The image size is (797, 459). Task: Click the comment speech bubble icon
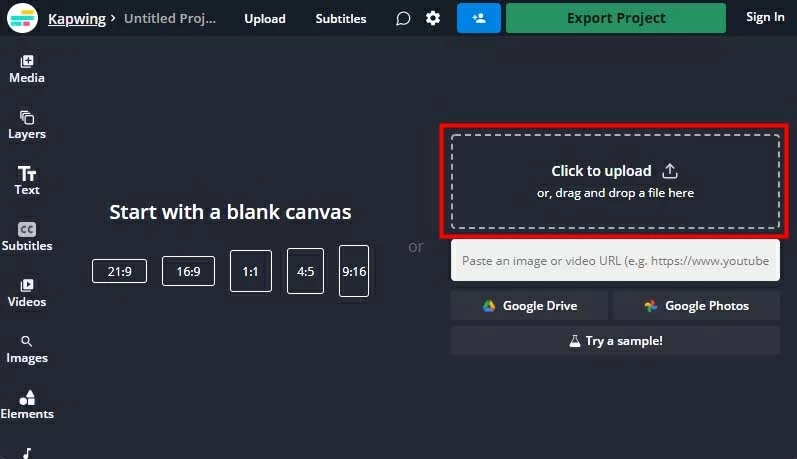pyautogui.click(x=403, y=18)
